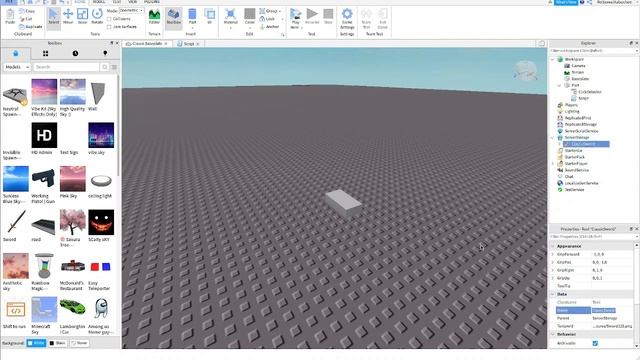Viewport: 640px width, 360px height.
Task: Open Inventory grid tab in Toolbox
Action: coord(45,53)
